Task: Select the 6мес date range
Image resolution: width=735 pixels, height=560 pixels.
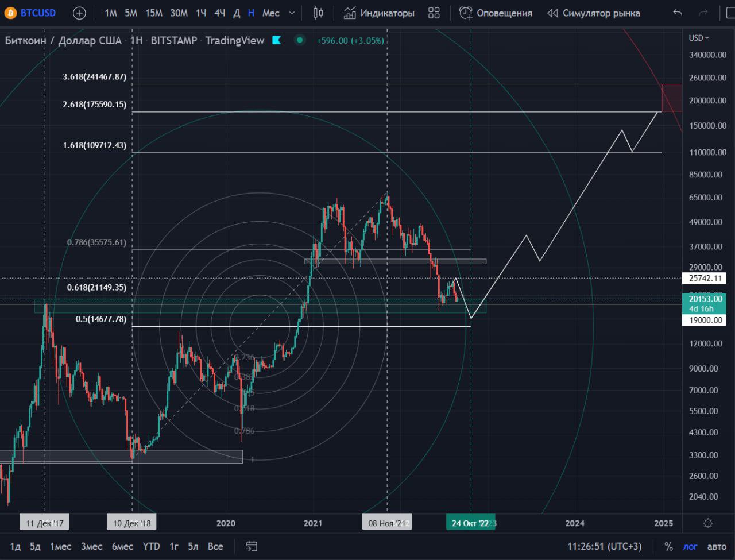Action: click(123, 546)
